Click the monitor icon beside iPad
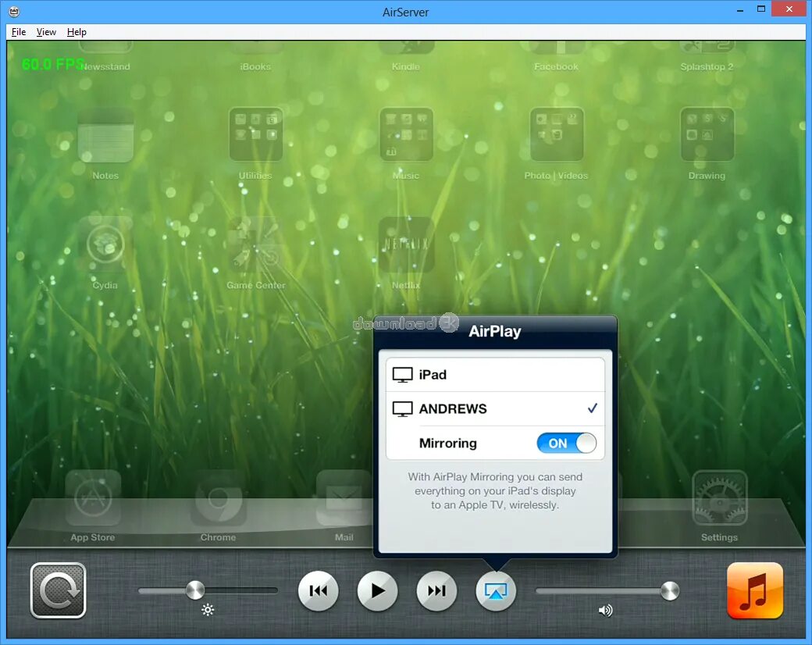 (x=402, y=375)
